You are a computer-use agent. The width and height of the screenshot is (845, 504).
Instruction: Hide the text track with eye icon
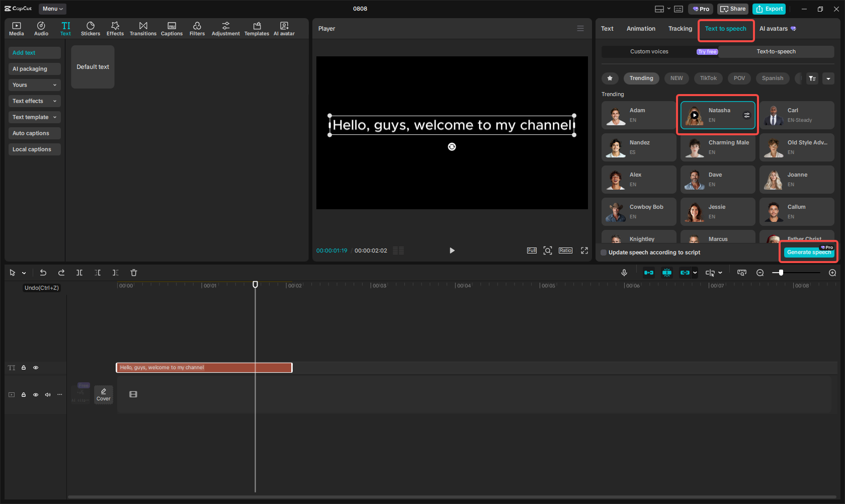pyautogui.click(x=36, y=368)
